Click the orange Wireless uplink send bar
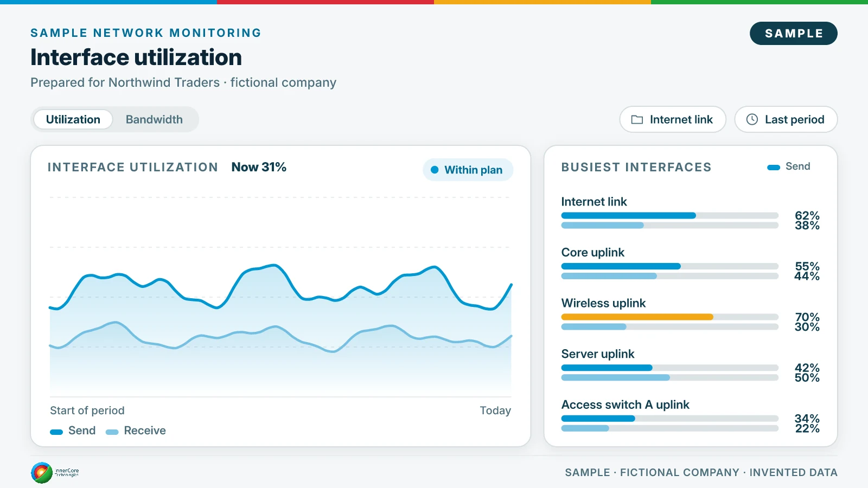This screenshot has height=488, width=868. click(x=637, y=317)
